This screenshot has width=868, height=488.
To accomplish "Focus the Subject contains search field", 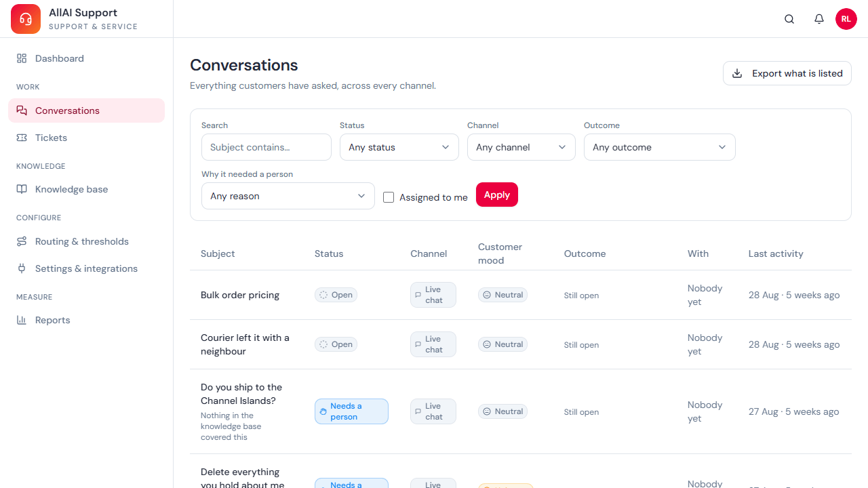I will point(267,147).
